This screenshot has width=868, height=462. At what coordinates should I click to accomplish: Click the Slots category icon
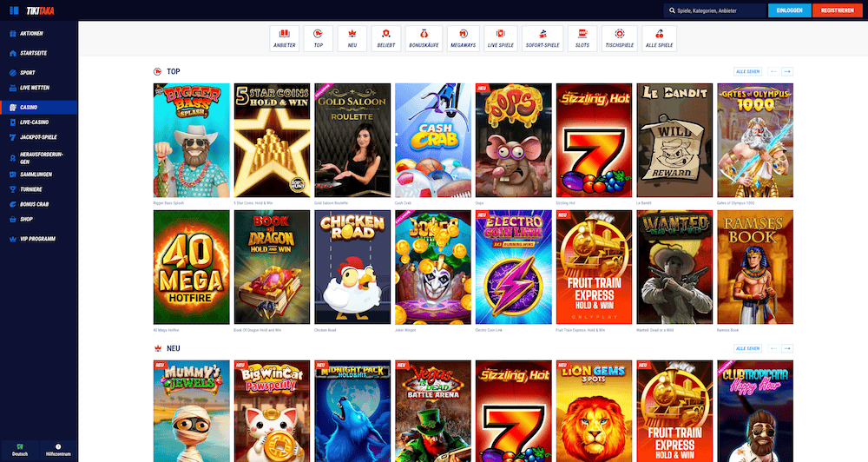[x=582, y=38]
